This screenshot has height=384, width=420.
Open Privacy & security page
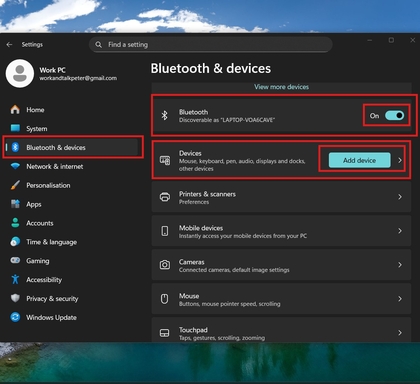72,298
